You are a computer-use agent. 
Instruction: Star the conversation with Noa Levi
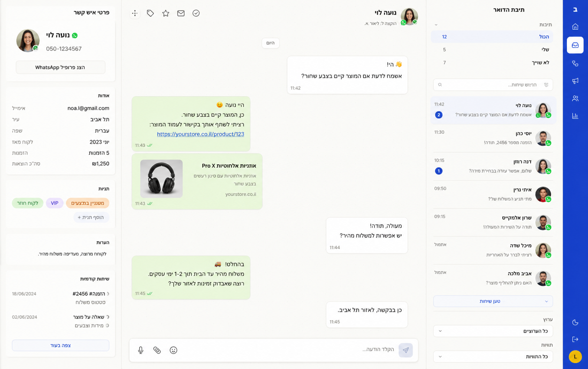(x=166, y=13)
